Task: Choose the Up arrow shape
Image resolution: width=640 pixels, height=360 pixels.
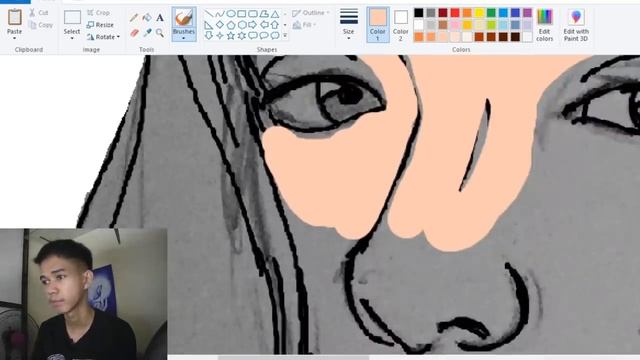Action: click(275, 25)
